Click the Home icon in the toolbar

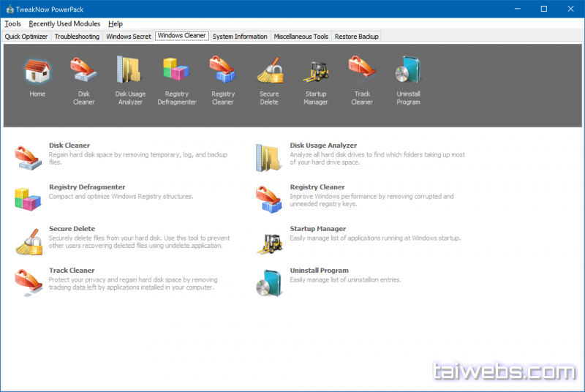37,72
